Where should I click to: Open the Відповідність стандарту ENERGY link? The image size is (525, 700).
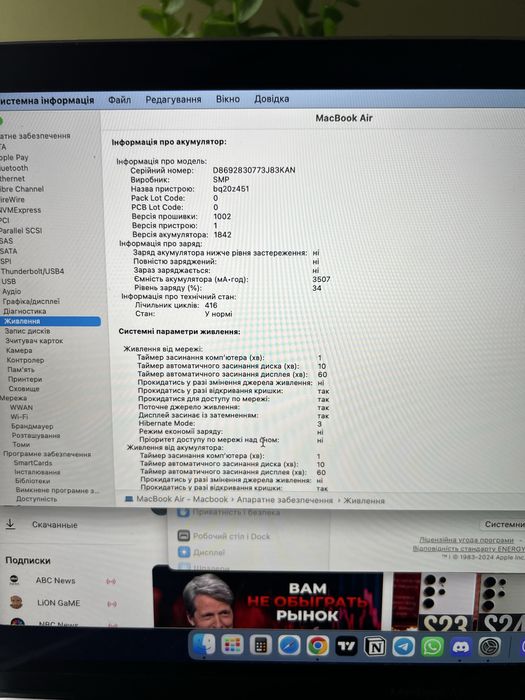[x=469, y=548]
